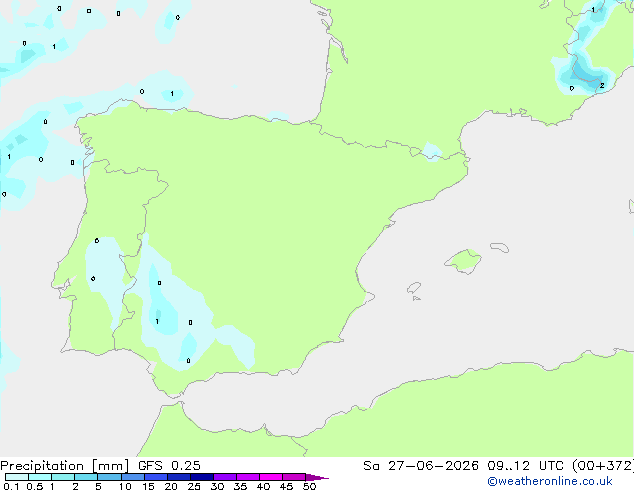Click the 5–10 mm legend color box
Viewport: 634px width, 490px height.
click(x=110, y=477)
